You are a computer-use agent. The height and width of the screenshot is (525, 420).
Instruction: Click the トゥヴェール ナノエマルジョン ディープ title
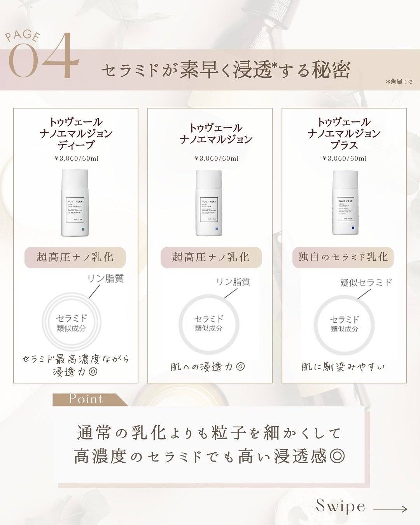pyautogui.click(x=76, y=133)
